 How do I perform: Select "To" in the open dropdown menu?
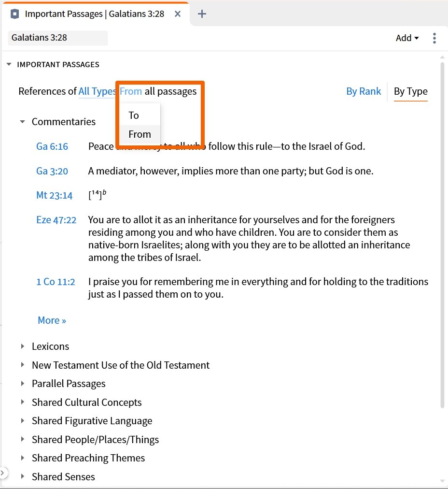point(133,115)
